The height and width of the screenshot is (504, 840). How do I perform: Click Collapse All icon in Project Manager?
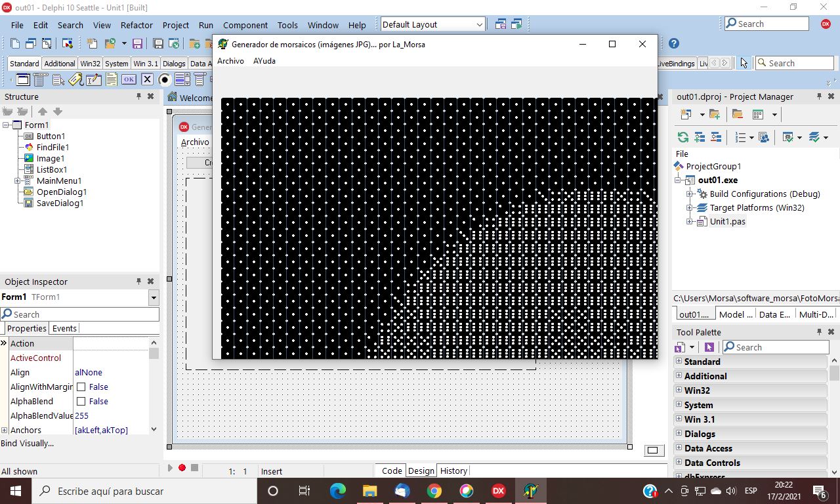(716, 137)
